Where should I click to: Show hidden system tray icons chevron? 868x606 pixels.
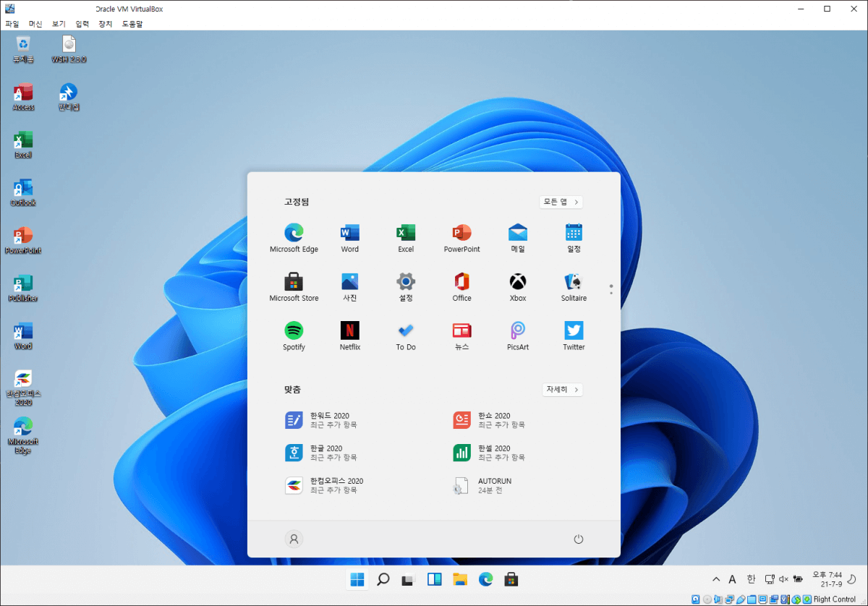716,579
